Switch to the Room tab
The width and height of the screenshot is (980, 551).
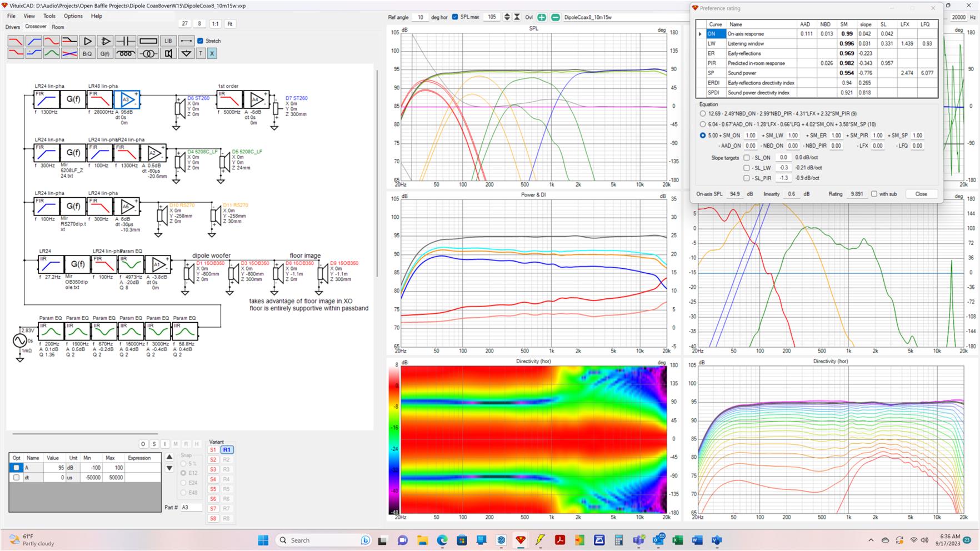click(x=58, y=27)
